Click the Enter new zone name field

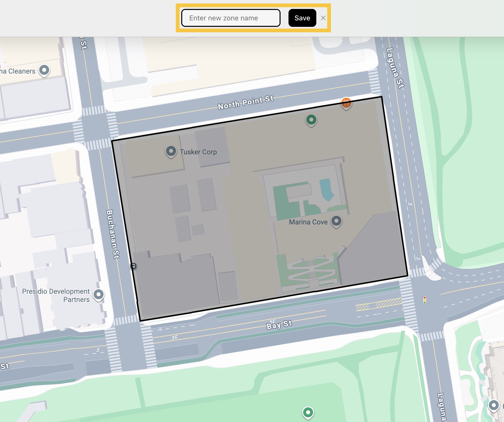point(231,18)
